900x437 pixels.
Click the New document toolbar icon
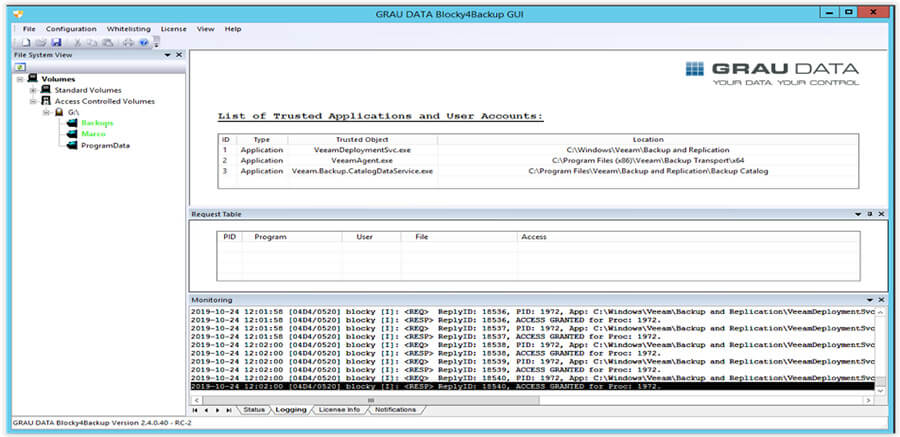[x=26, y=42]
